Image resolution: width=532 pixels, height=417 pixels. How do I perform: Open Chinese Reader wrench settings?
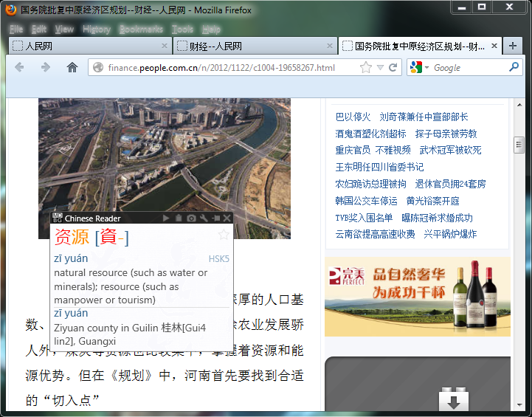point(204,218)
